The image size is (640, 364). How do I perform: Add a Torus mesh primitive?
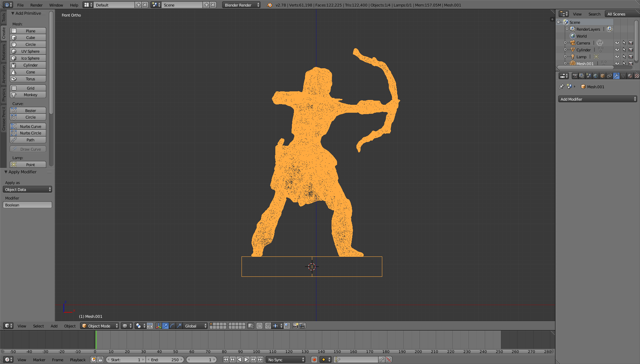point(28,79)
